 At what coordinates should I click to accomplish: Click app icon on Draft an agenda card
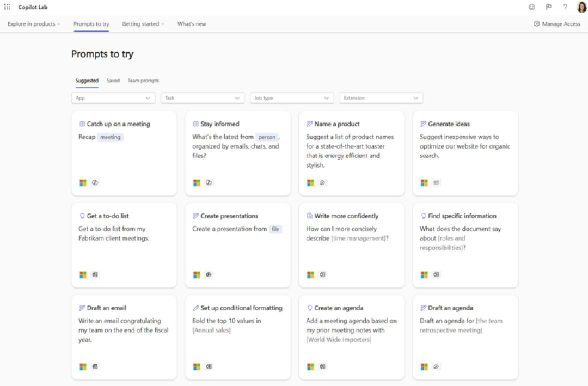(436, 366)
